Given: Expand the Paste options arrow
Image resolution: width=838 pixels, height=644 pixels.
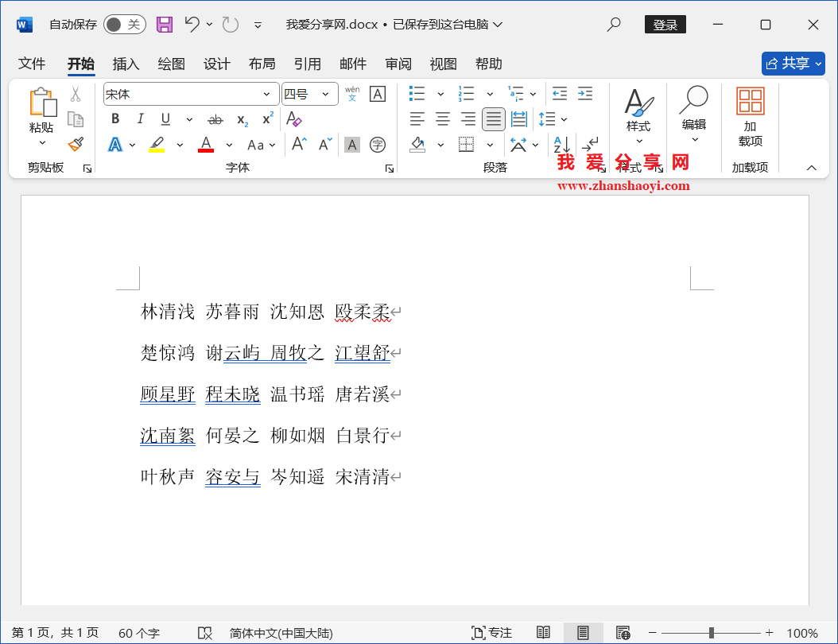Looking at the screenshot, I should tap(42, 142).
